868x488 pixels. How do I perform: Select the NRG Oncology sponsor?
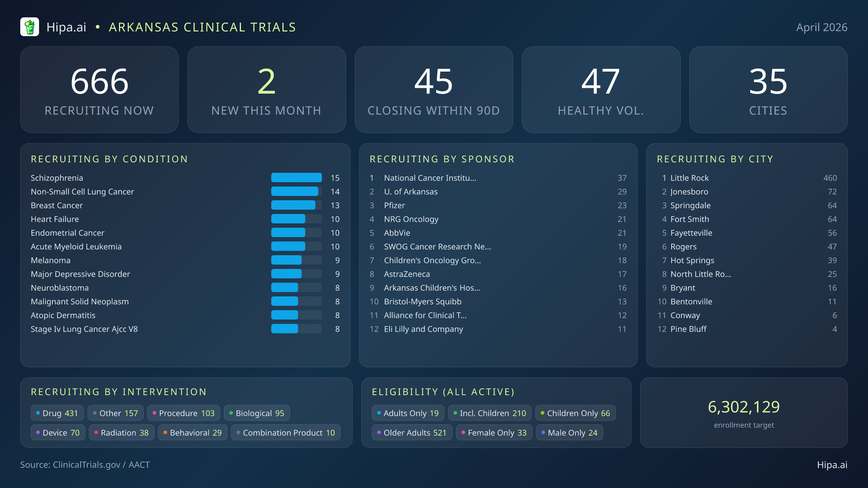point(498,219)
